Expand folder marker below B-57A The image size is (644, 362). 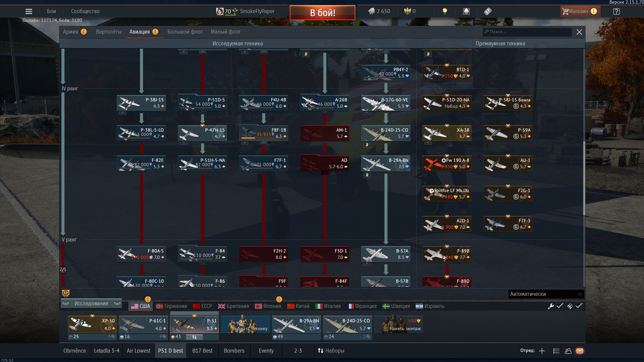(367, 264)
